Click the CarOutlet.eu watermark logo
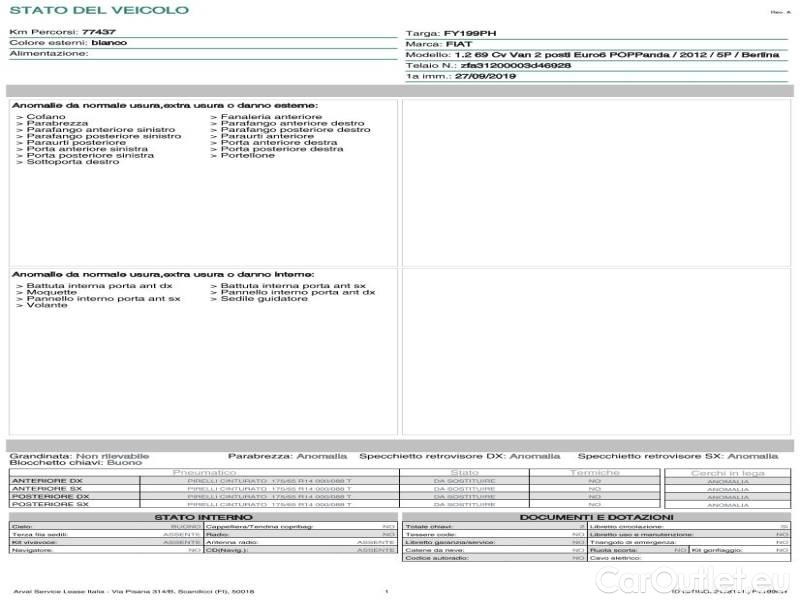This screenshot has width=800, height=600. [710, 580]
